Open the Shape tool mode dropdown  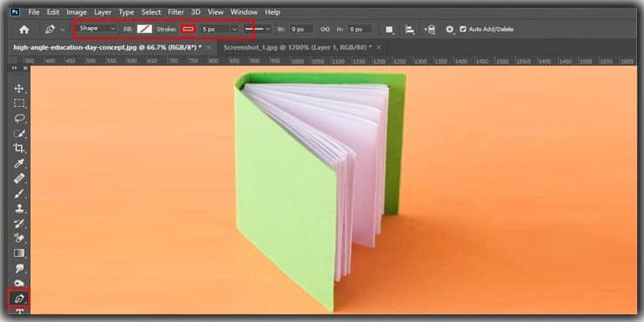(97, 29)
